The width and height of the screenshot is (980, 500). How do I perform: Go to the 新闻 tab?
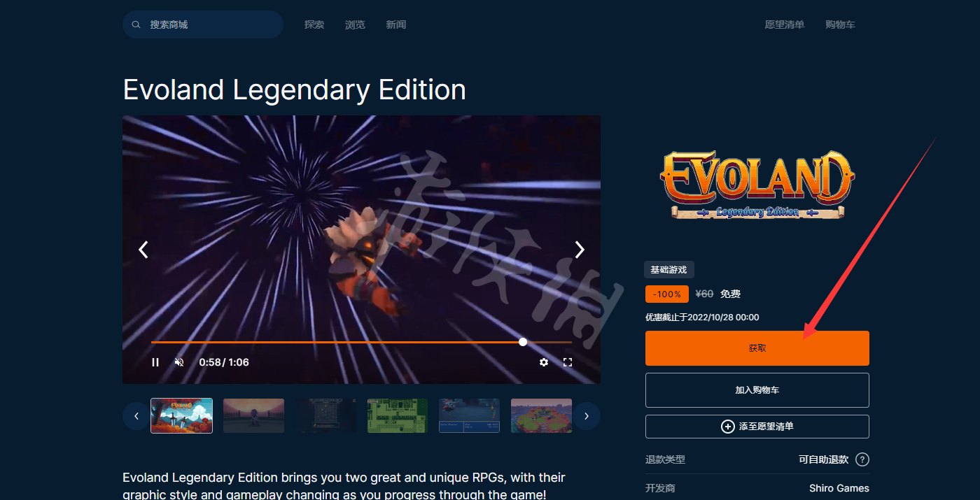pos(395,24)
